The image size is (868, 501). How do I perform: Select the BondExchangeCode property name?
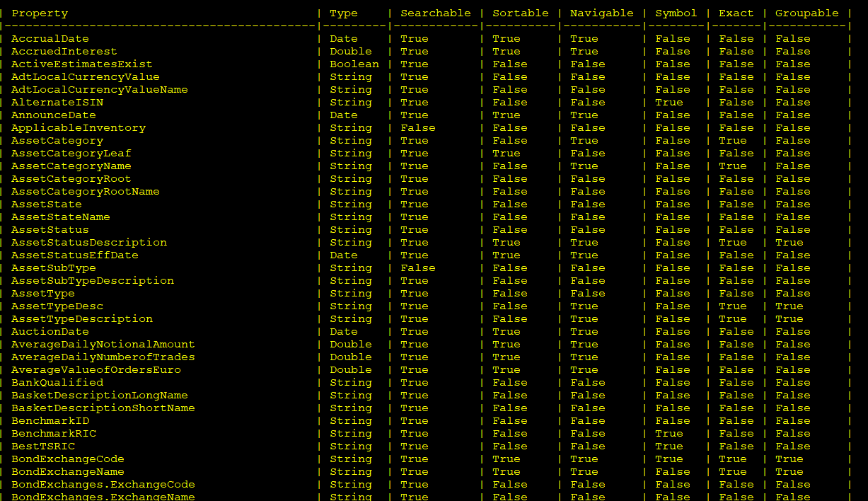click(68, 459)
